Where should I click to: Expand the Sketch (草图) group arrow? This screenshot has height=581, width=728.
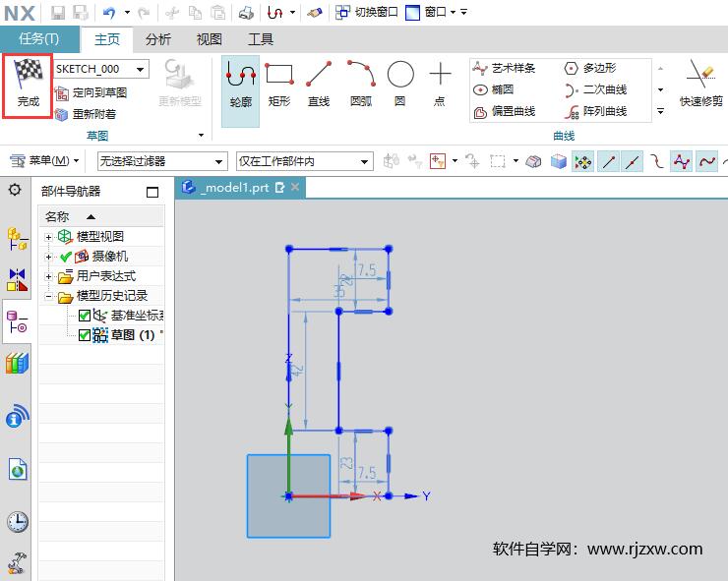click(201, 136)
